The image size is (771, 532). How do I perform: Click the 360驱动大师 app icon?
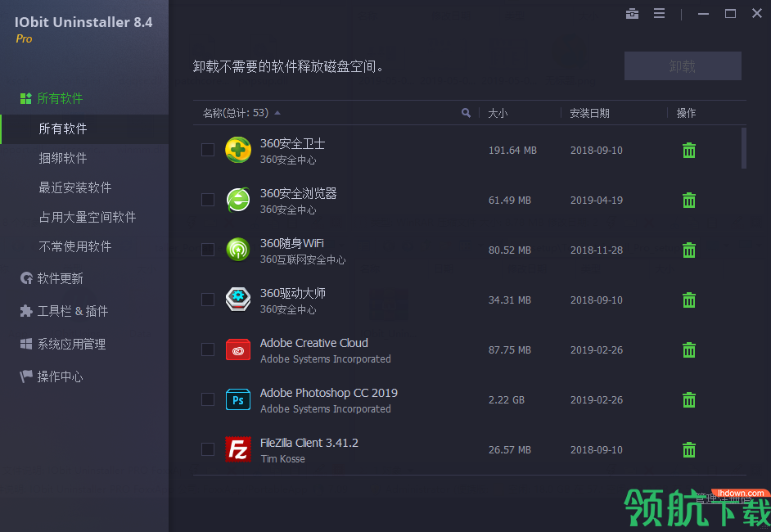(x=238, y=300)
